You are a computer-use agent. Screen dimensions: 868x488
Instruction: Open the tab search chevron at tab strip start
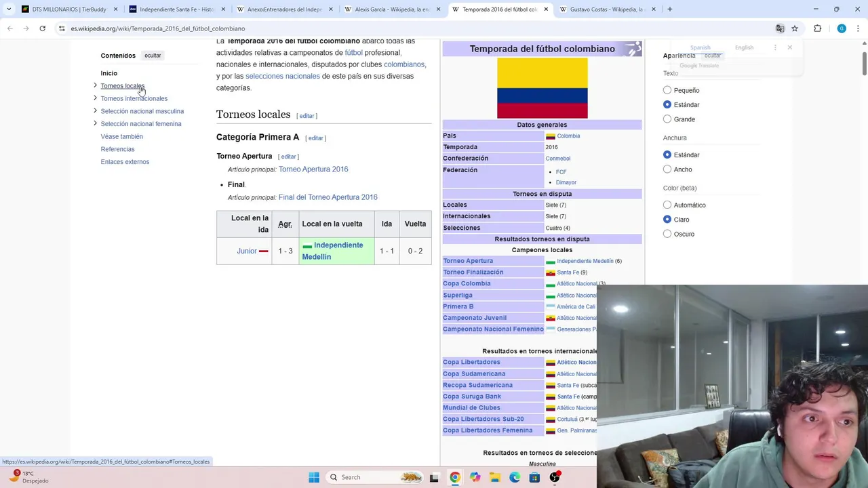(9, 9)
